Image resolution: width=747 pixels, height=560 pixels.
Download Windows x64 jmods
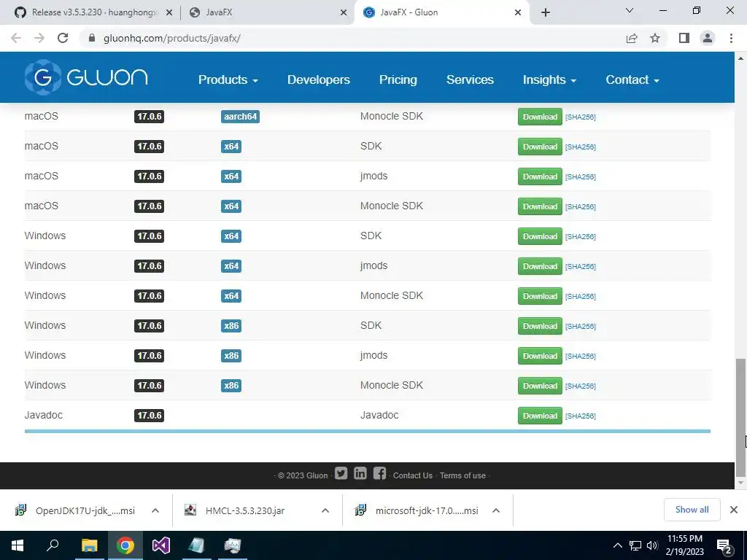pyautogui.click(x=540, y=266)
